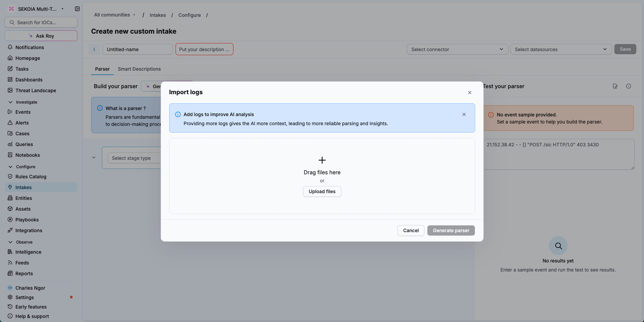Viewport: 644px width, 322px height.
Task: Open Feeds icon in sidebar
Action: 10,263
